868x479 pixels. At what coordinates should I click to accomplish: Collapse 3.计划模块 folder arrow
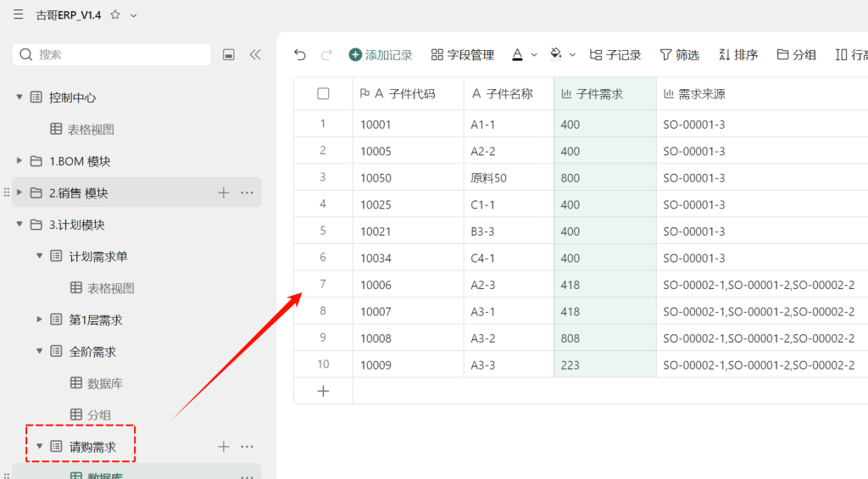(x=19, y=225)
